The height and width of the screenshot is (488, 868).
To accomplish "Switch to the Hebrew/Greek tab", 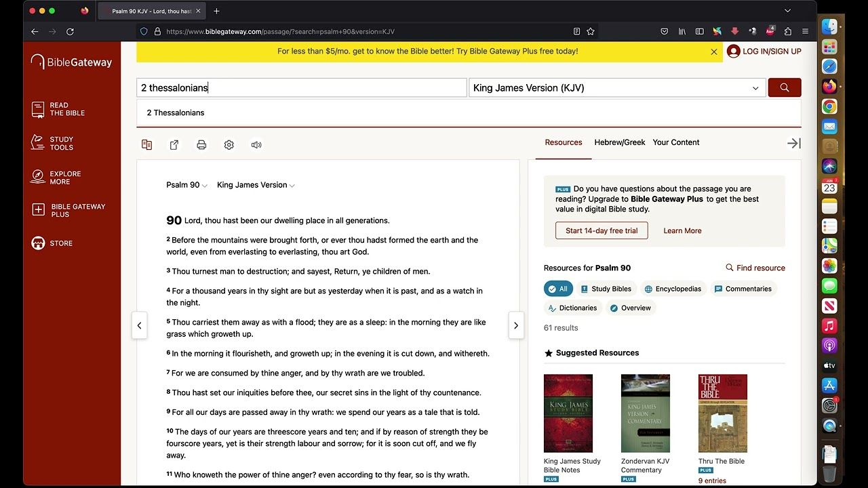I will pyautogui.click(x=619, y=142).
